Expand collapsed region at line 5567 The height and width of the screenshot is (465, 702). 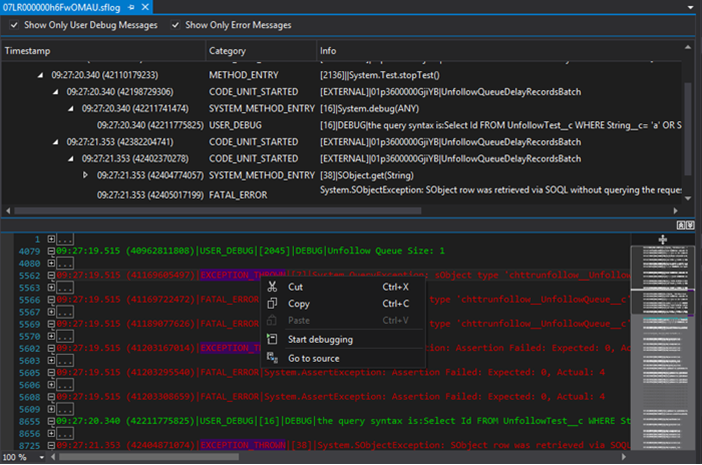pos(51,311)
